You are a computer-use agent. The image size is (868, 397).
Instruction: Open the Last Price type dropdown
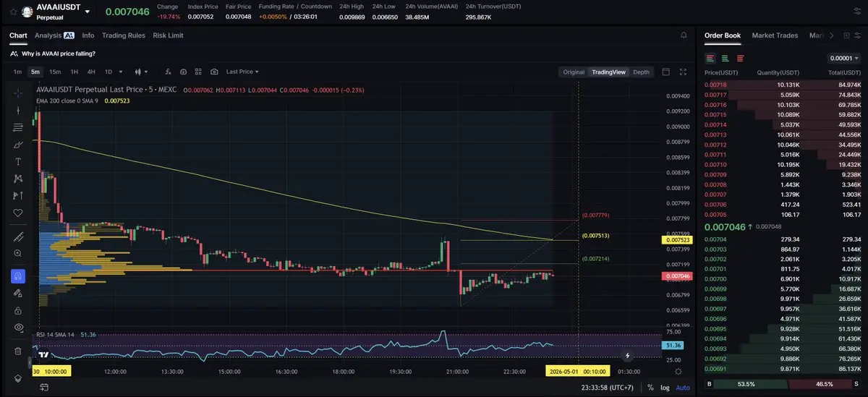(x=242, y=72)
